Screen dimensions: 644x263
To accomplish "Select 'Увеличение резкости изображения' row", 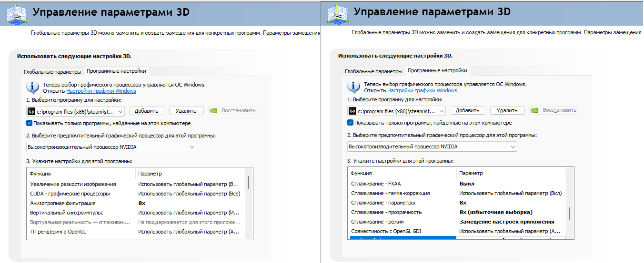I will (136, 184).
